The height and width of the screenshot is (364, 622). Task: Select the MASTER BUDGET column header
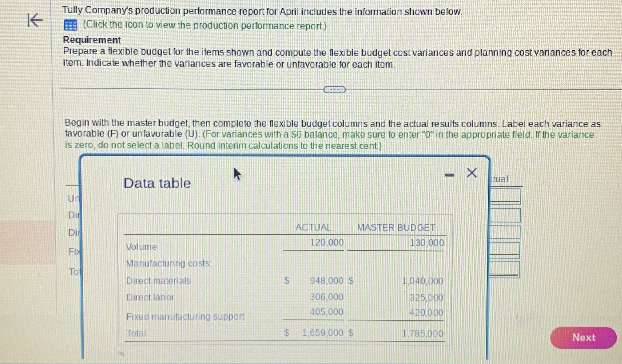[396, 228]
